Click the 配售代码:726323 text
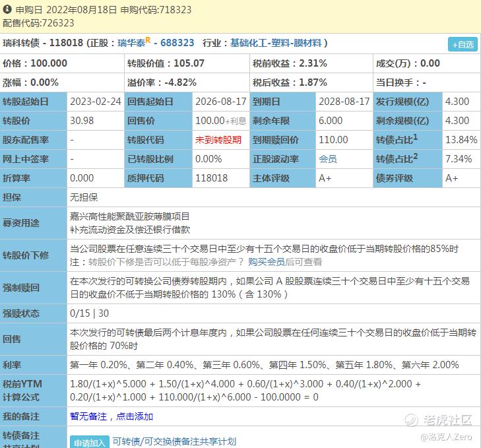Screen dimensions: 481x448 tap(39, 23)
